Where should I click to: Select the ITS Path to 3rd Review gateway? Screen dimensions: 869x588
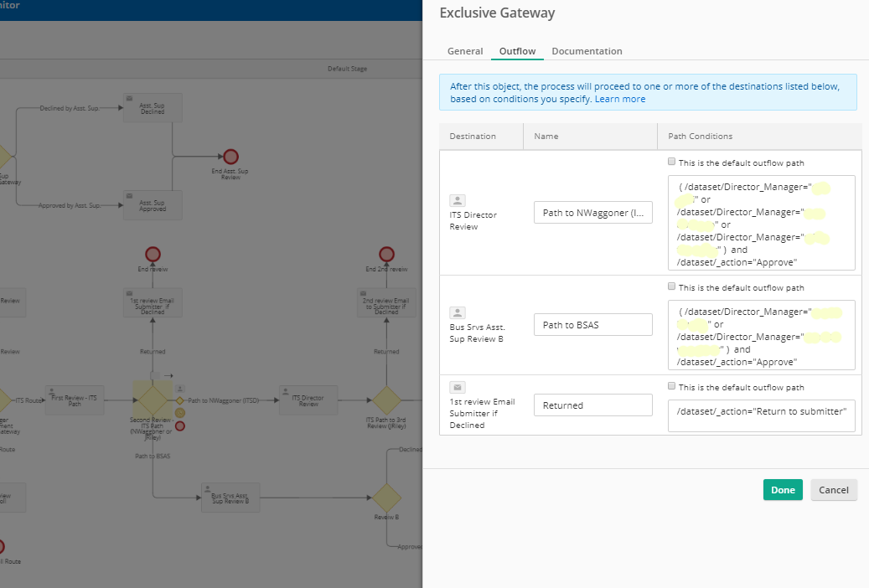click(386, 400)
